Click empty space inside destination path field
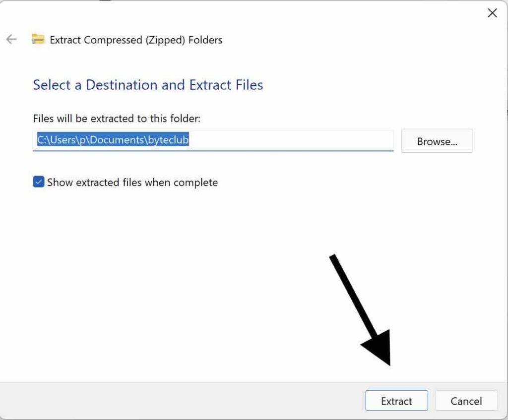The height and width of the screenshot is (420, 508). tap(293, 140)
